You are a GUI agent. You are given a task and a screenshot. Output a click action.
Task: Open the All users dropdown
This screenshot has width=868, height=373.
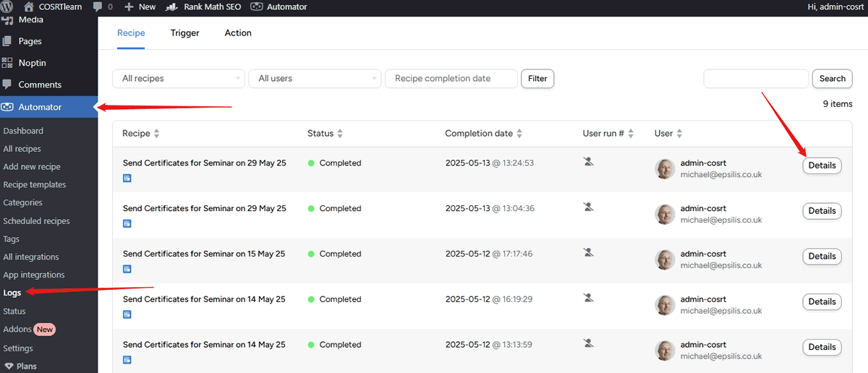tap(315, 79)
